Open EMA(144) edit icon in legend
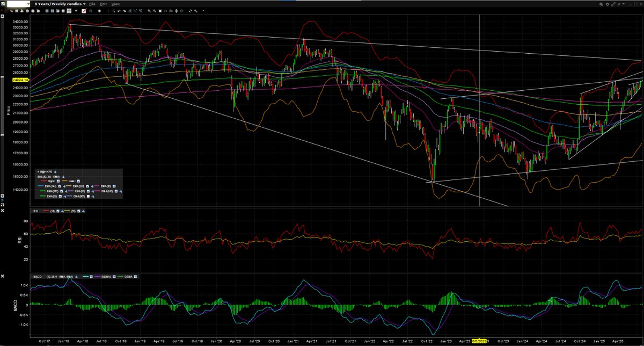The width and height of the screenshot is (644, 346). click(x=64, y=186)
